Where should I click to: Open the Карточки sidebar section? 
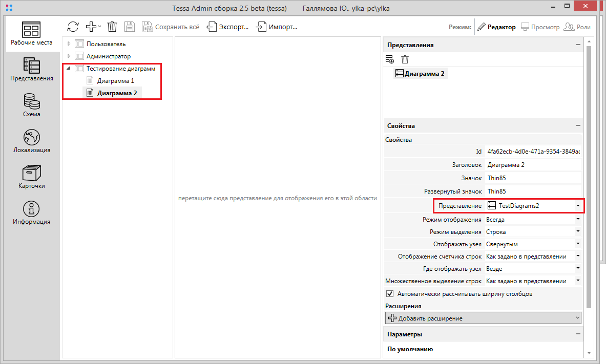(x=32, y=177)
